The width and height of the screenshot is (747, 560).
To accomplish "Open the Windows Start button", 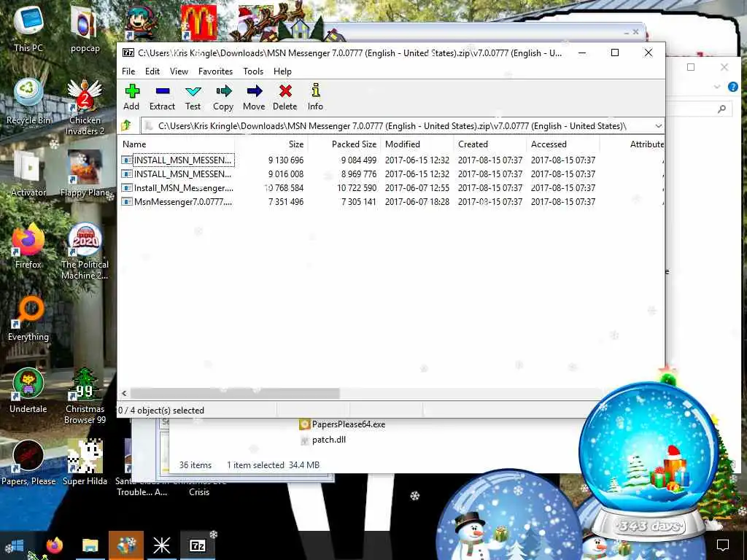I will pyautogui.click(x=18, y=545).
